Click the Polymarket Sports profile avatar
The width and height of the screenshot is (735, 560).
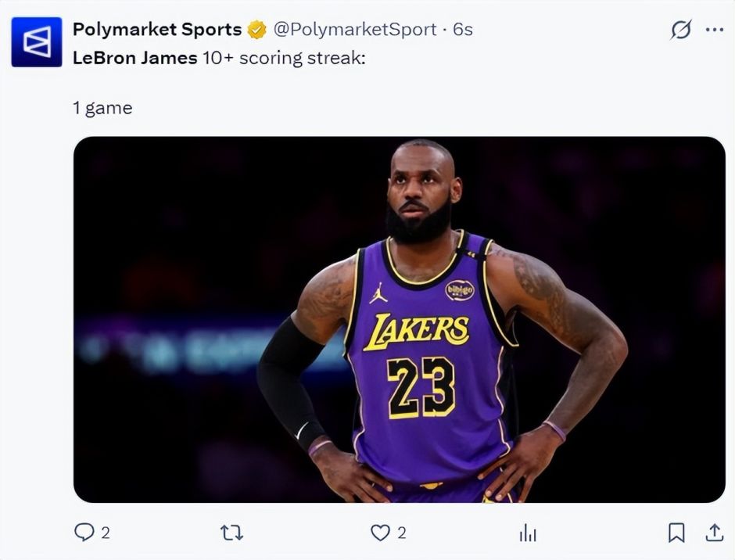coord(36,41)
